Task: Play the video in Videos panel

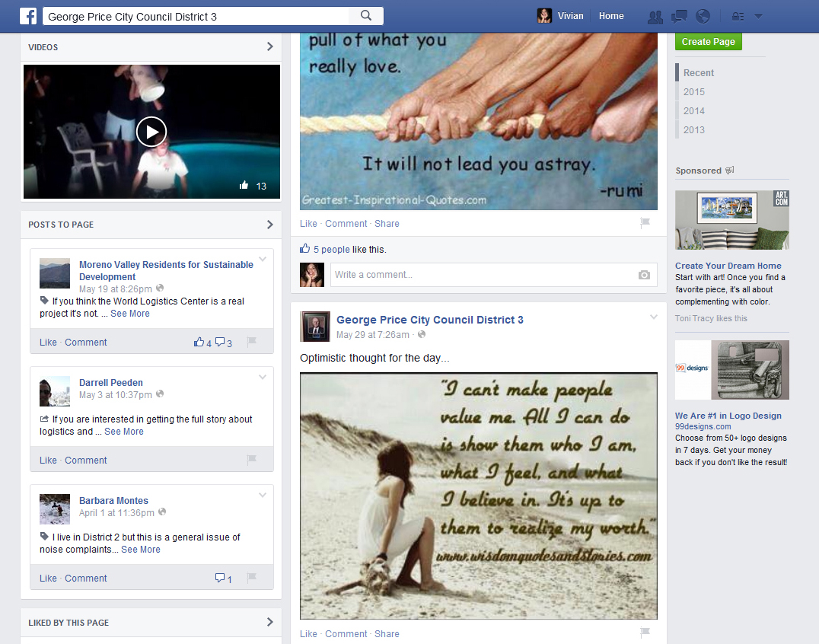Action: click(x=151, y=132)
